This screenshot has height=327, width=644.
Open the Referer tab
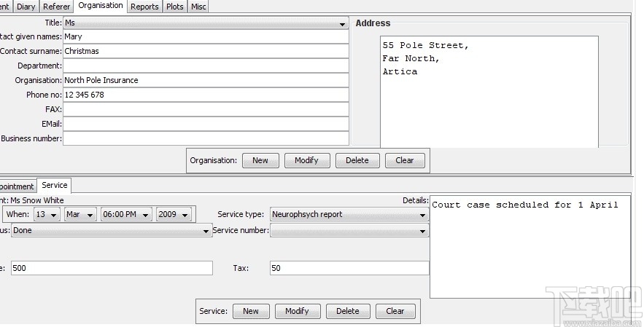click(x=56, y=7)
